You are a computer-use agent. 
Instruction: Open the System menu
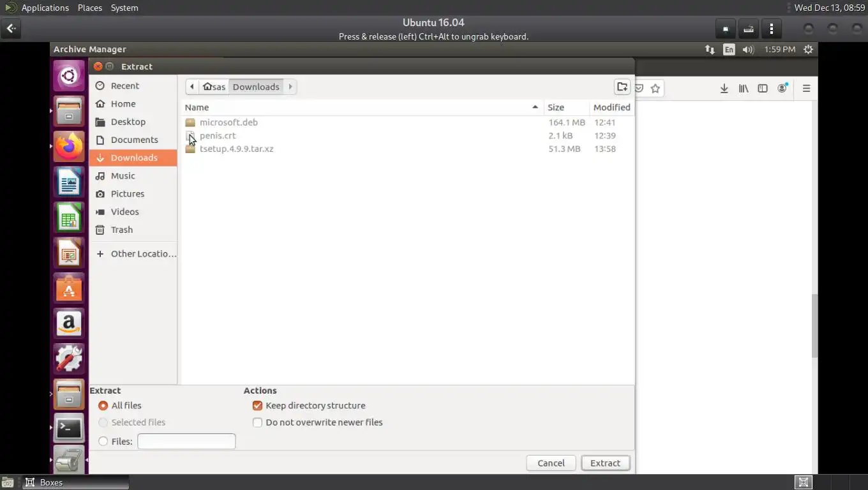coord(124,8)
